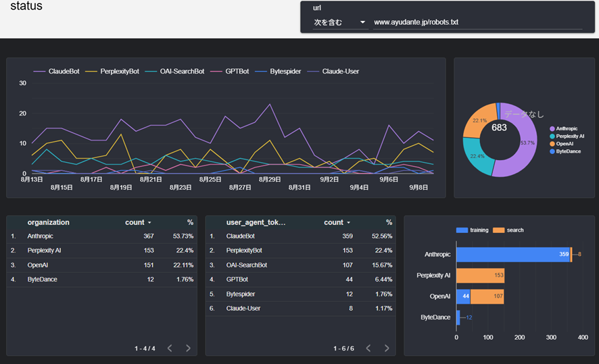Open the "次を含む" match-type dropdown
599x364 pixels.
point(339,22)
